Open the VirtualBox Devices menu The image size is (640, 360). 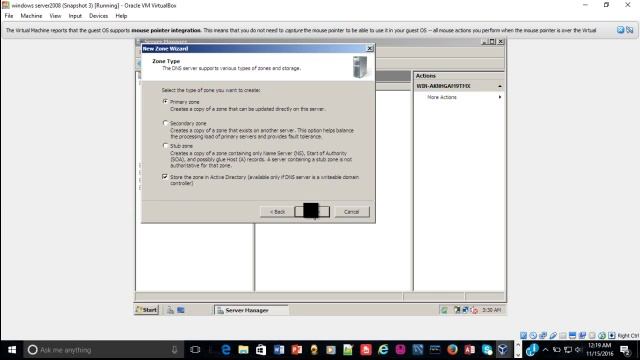(98, 16)
